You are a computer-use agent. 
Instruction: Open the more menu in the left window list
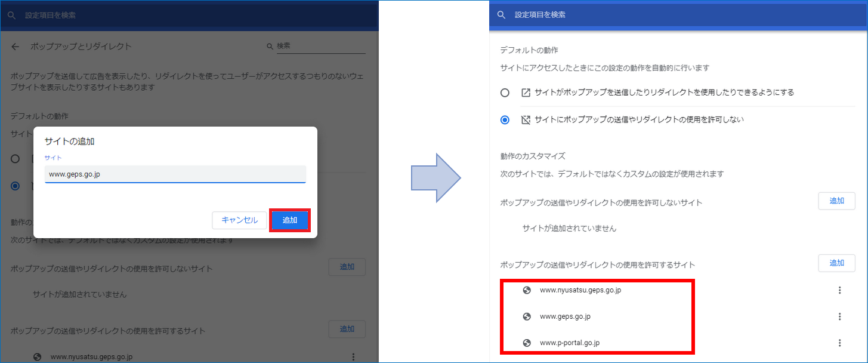(353, 357)
